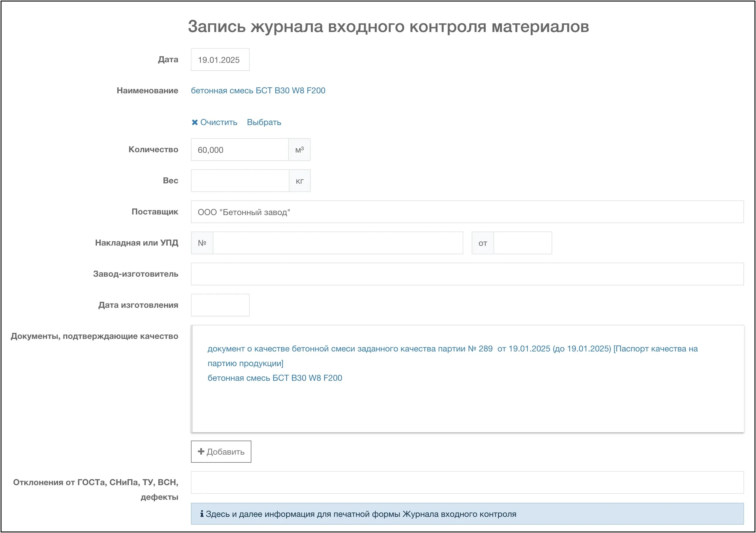756x533 pixels.
Task: Open the second document link in quality documents box
Action: coord(275,378)
